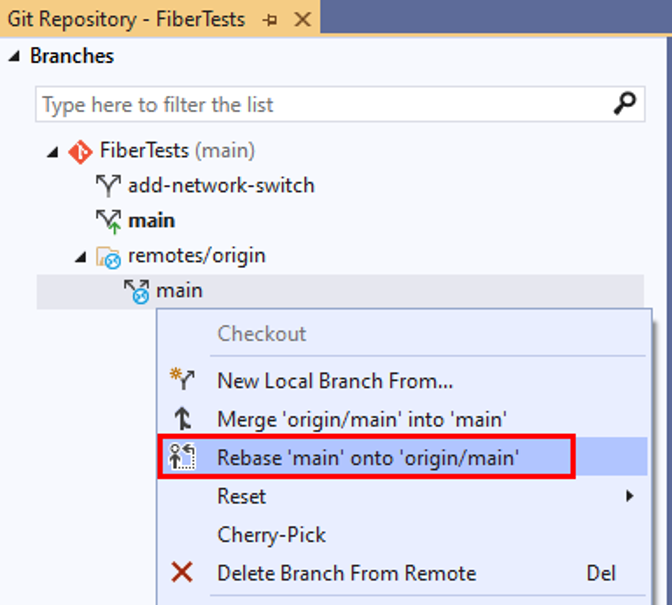Click the New Local Branch From icon

(181, 380)
